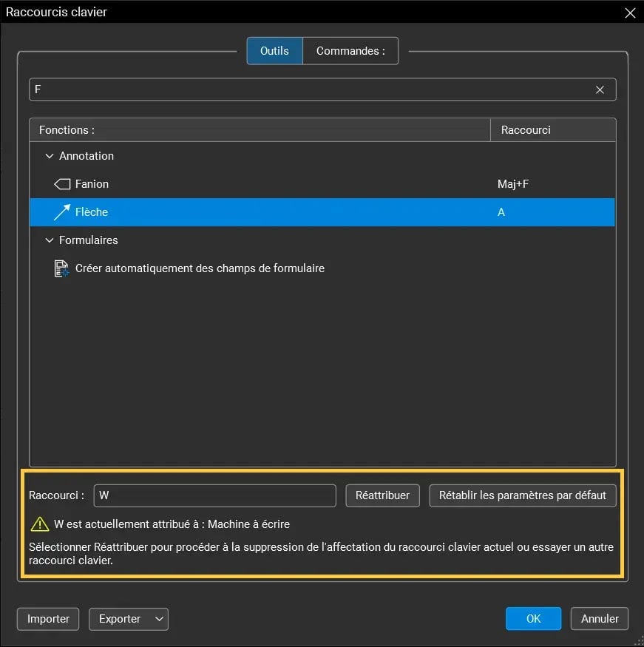The width and height of the screenshot is (644, 647).
Task: Click the Réattribuer button
Action: tap(382, 495)
